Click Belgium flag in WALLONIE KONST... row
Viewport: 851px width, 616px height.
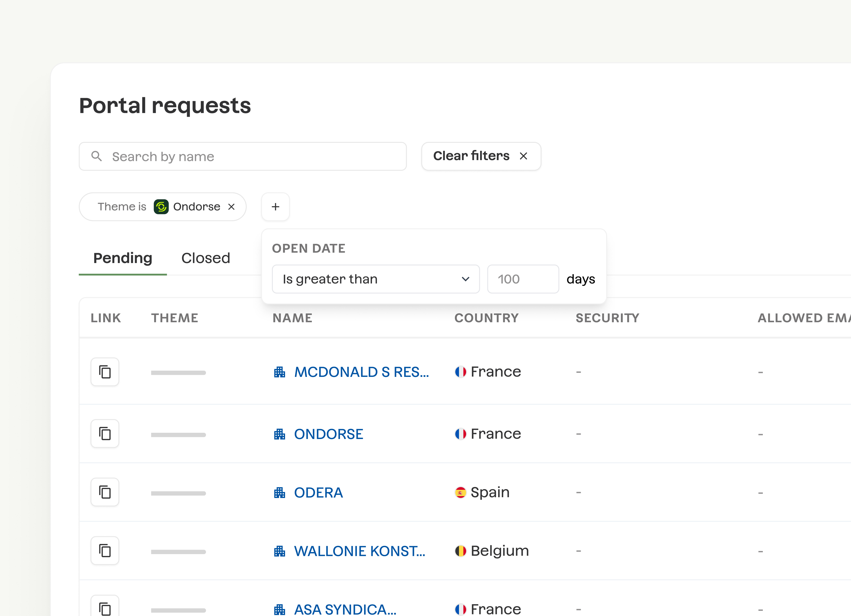click(x=460, y=551)
